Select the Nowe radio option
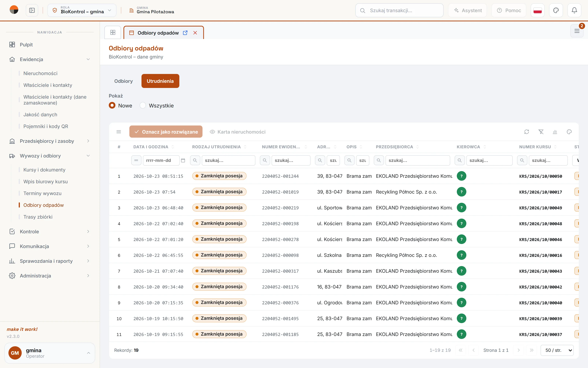 click(x=112, y=105)
